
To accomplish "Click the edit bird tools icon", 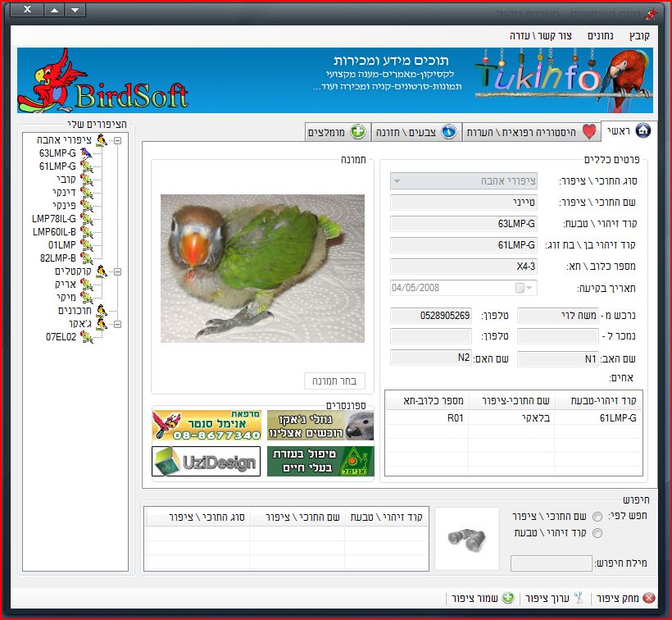I will (x=578, y=599).
